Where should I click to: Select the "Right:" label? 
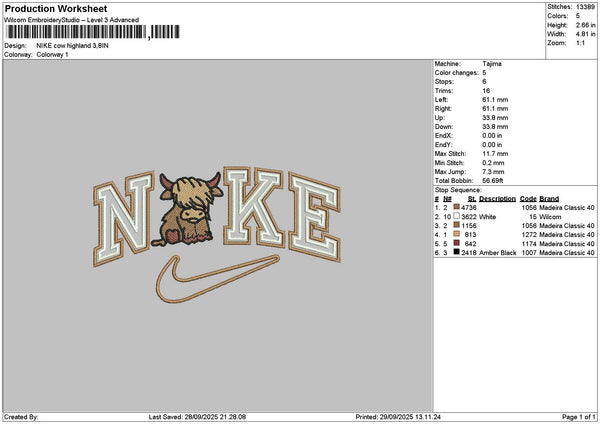pos(443,109)
